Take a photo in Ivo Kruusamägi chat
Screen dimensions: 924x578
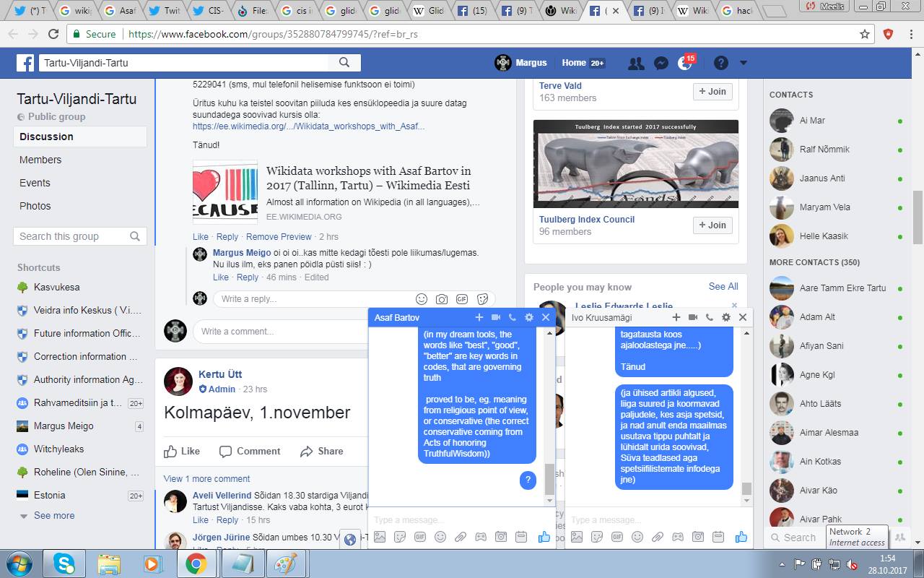[697, 537]
